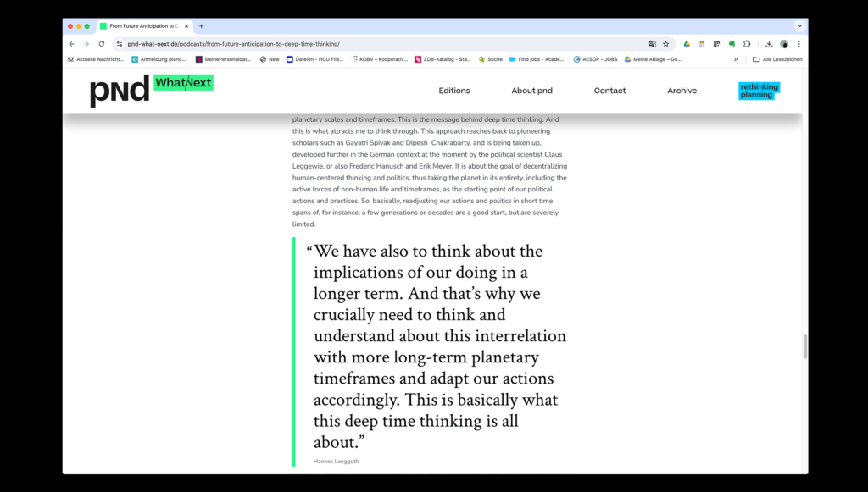
Task: Open the Editions menu item
Action: 454,91
